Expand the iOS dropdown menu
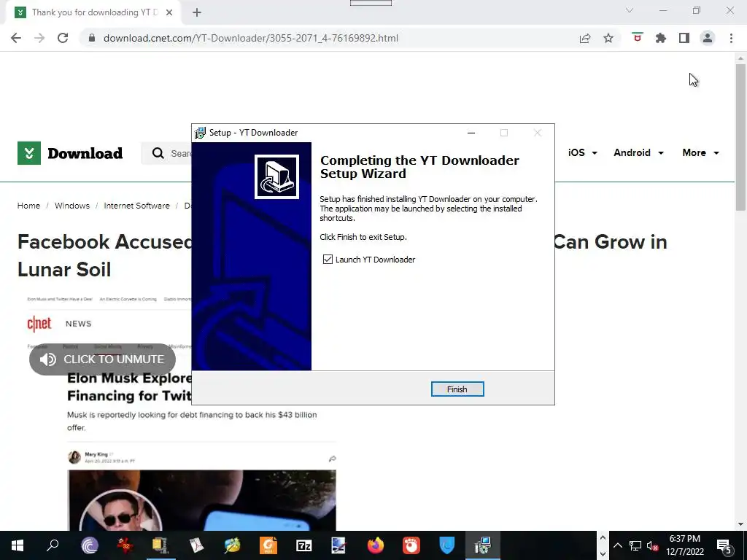This screenshot has height=560, width=747. coord(582,153)
